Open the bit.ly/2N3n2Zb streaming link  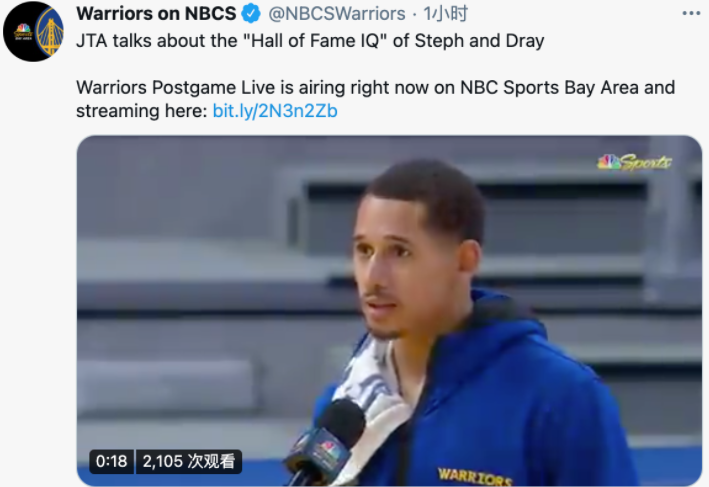(x=275, y=111)
